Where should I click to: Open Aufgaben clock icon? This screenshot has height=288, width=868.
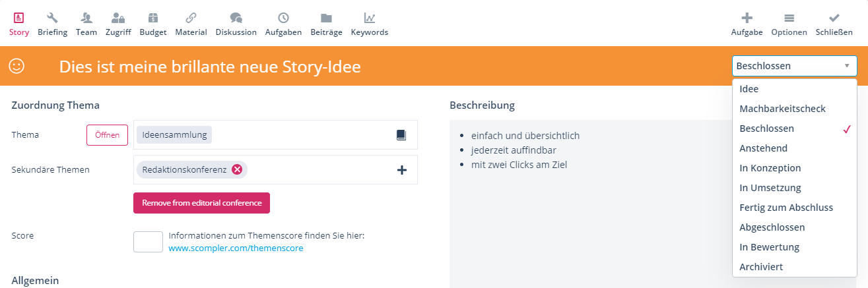tap(283, 18)
